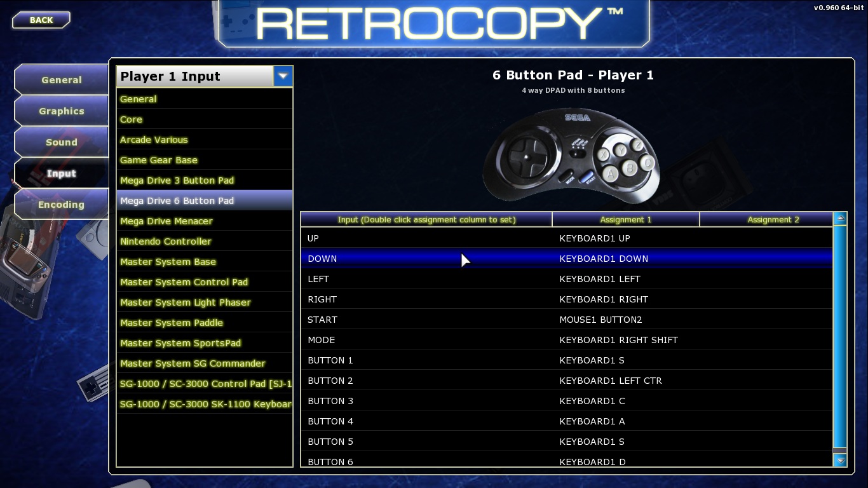Click the Back button

click(x=41, y=20)
